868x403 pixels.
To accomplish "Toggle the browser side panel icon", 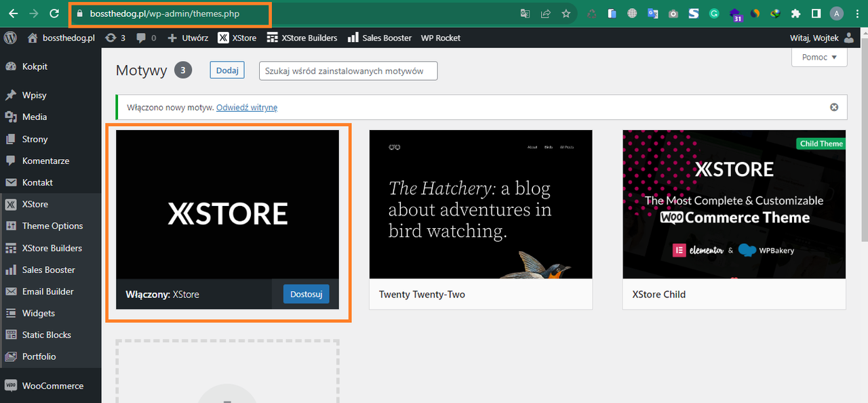I will tap(816, 14).
